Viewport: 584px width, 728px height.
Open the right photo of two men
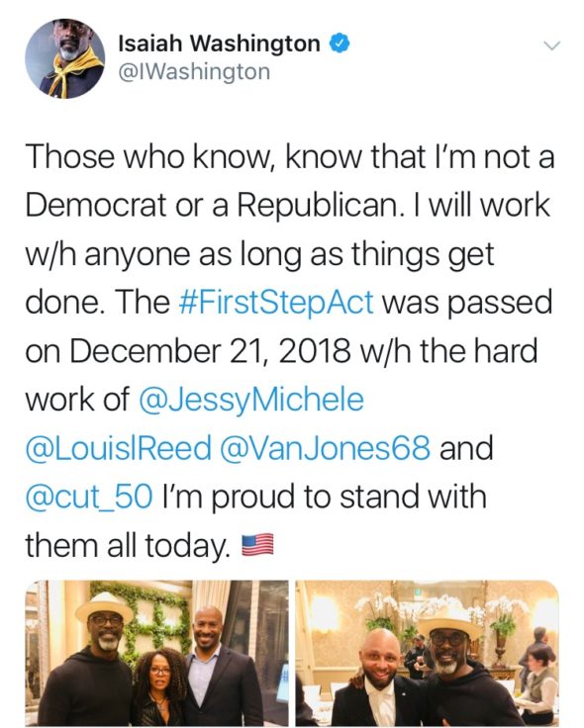click(427, 653)
